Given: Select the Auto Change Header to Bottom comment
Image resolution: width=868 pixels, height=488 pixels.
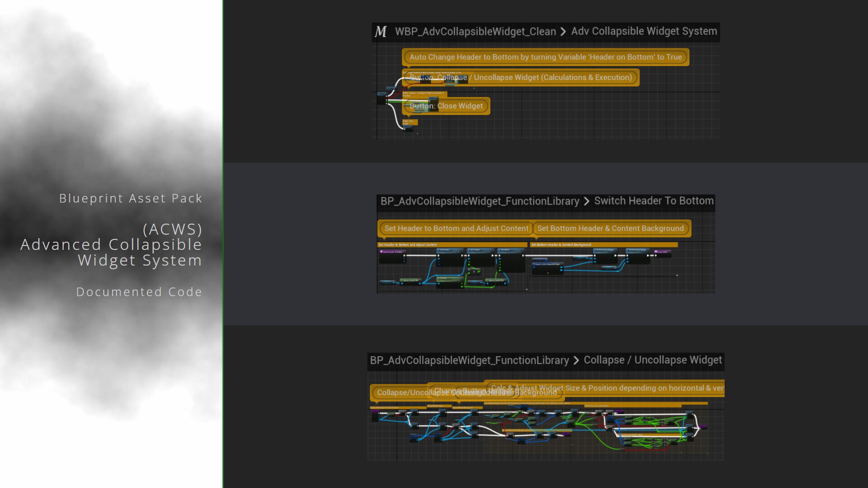Looking at the screenshot, I should click(x=545, y=57).
